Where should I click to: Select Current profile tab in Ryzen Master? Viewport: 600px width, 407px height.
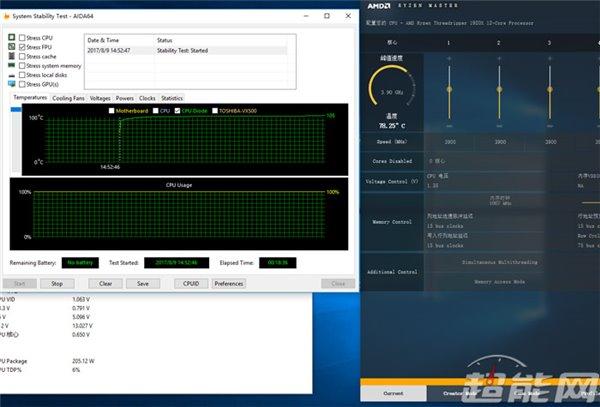point(393,393)
